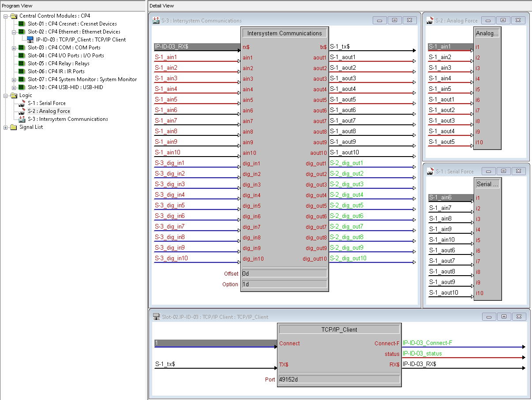Click the IP-ID-03_Connect-F output signal
The image size is (532, 400).
coord(463,343)
